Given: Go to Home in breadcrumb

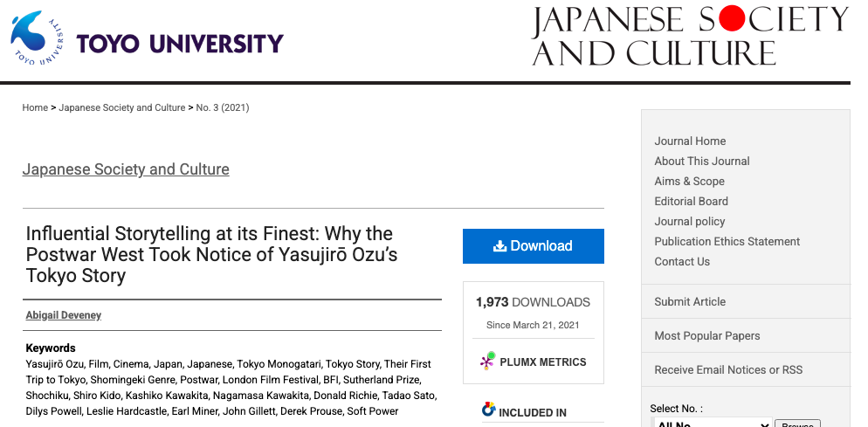Looking at the screenshot, I should tap(35, 107).
